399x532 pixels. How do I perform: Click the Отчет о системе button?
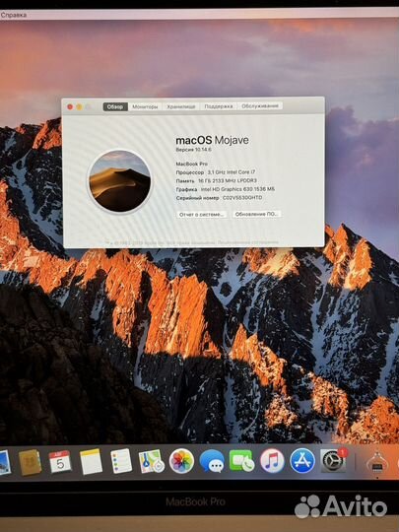tap(202, 215)
